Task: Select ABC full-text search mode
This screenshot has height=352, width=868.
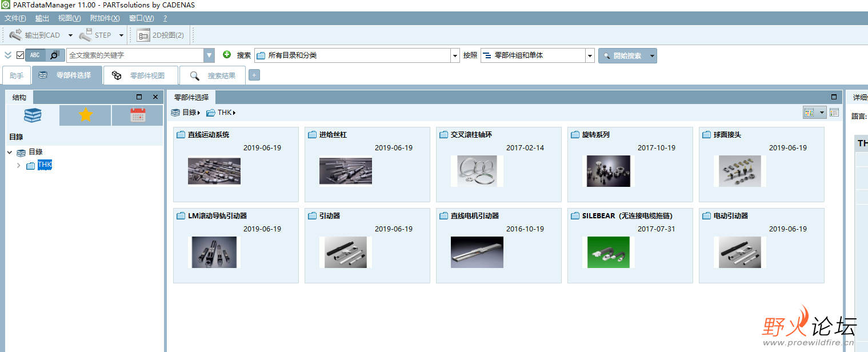Action: coord(35,55)
